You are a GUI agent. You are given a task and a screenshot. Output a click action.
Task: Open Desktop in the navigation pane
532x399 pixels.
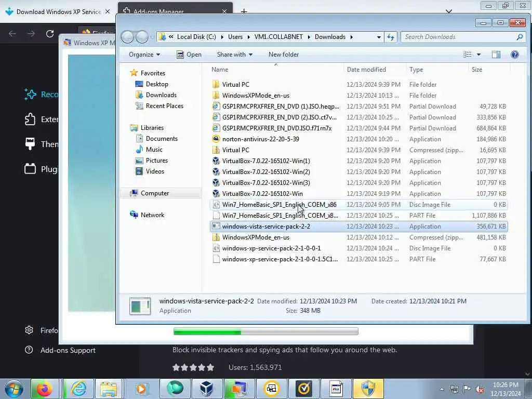[x=157, y=84]
